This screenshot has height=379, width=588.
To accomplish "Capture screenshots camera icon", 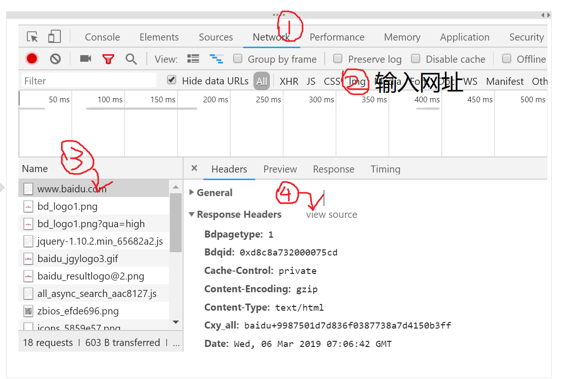I will coord(85,58).
